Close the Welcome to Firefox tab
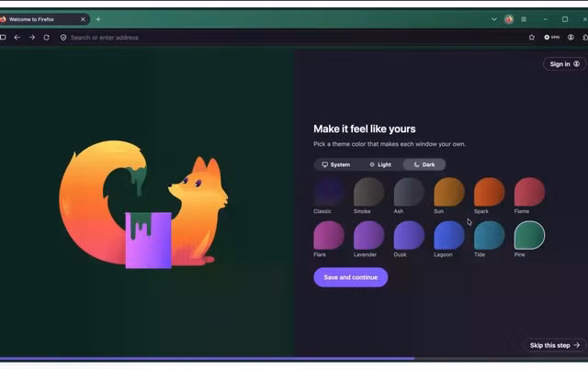Screen dimensions: 588x369 [x=83, y=19]
